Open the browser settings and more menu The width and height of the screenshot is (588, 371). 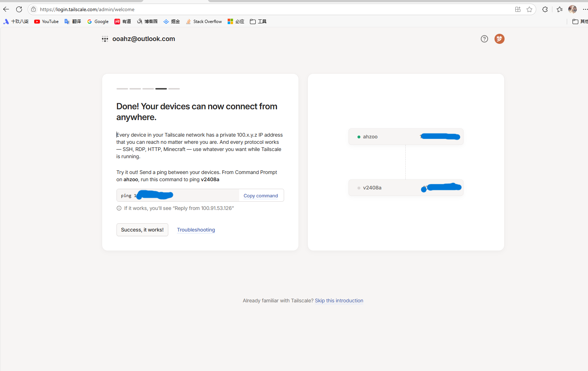coord(585,9)
